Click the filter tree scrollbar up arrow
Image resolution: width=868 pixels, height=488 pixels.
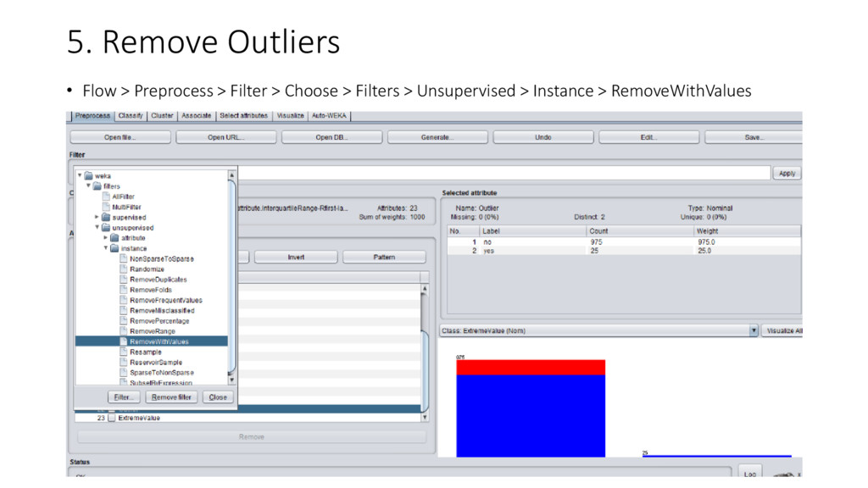point(231,175)
